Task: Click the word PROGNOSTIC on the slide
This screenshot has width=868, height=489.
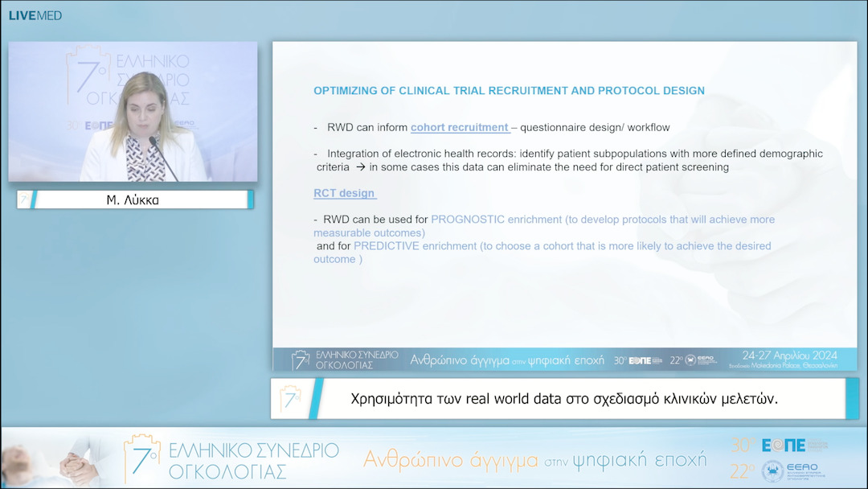Action: point(468,220)
